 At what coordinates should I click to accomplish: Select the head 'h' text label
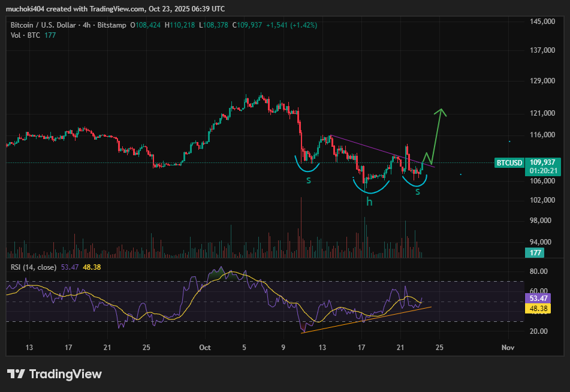point(370,202)
